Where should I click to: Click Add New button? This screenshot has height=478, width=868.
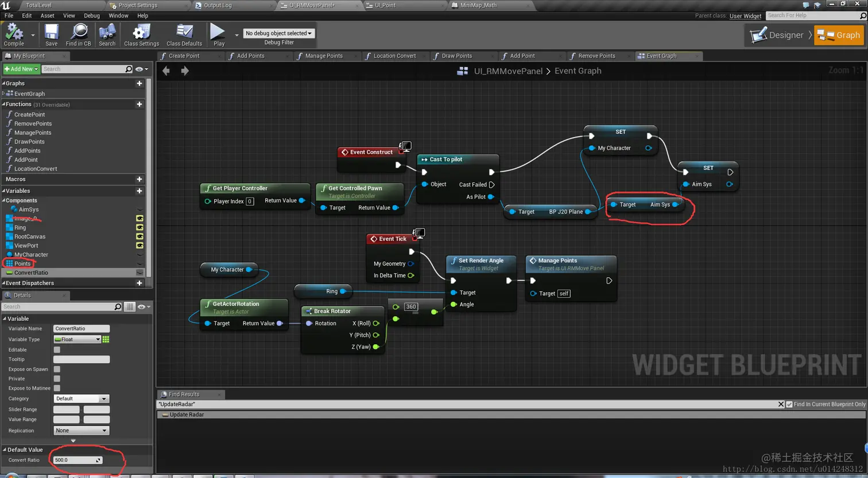coord(21,69)
